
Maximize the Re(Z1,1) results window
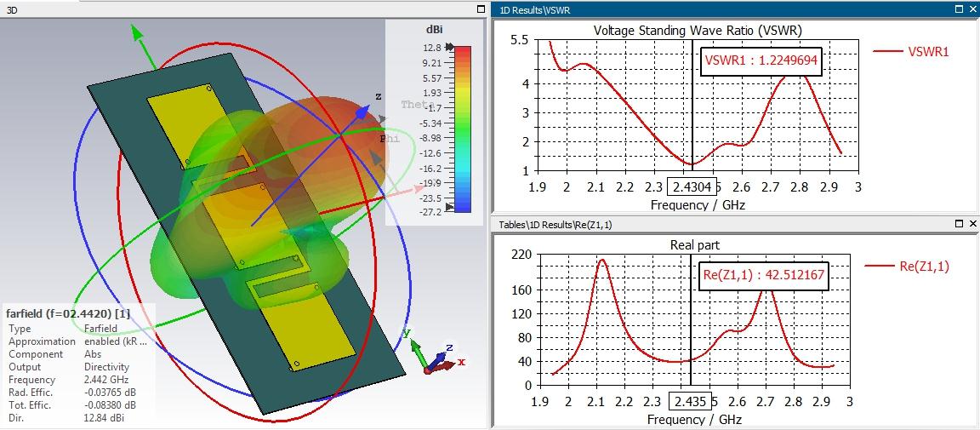tap(960, 223)
